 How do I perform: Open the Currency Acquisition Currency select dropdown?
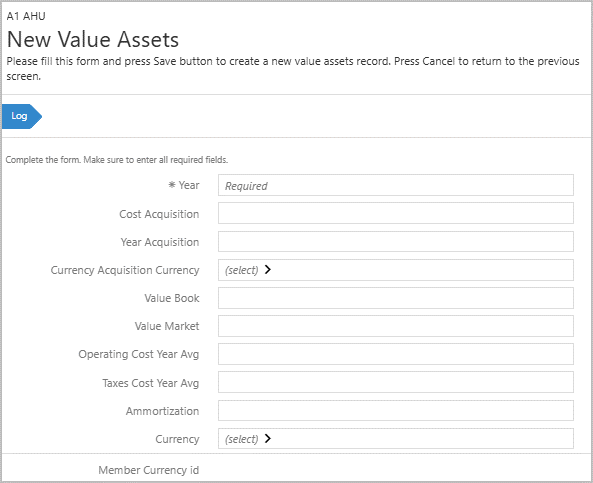pyautogui.click(x=396, y=270)
